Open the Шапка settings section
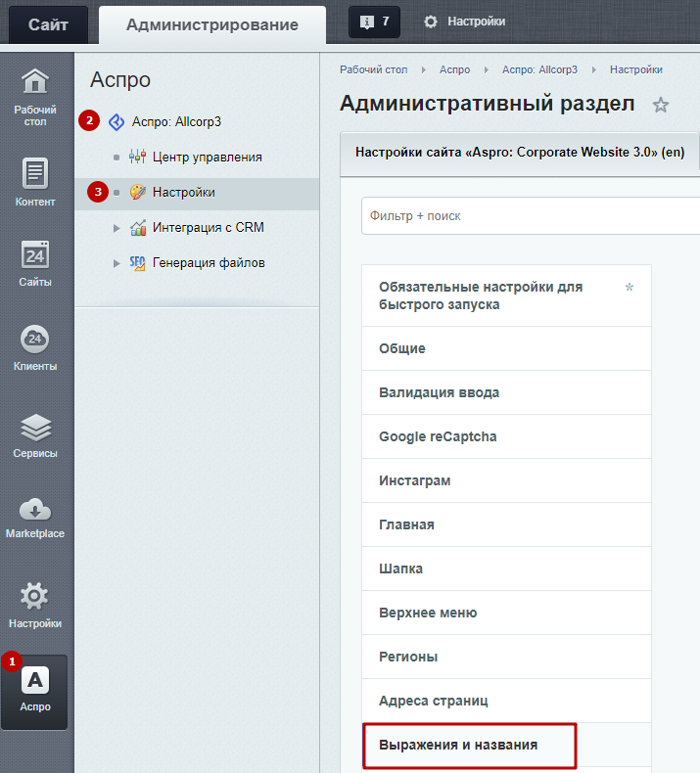The height and width of the screenshot is (773, 700). pos(506,568)
